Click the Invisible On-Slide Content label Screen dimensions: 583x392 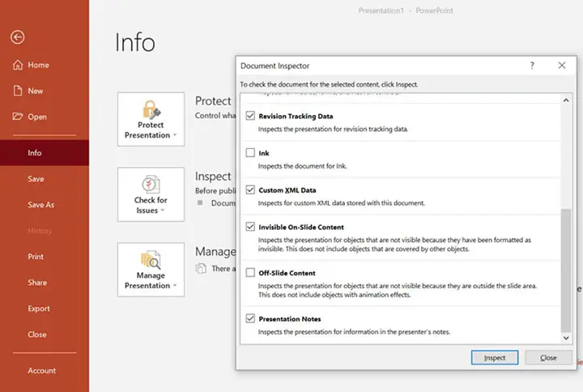coord(301,227)
